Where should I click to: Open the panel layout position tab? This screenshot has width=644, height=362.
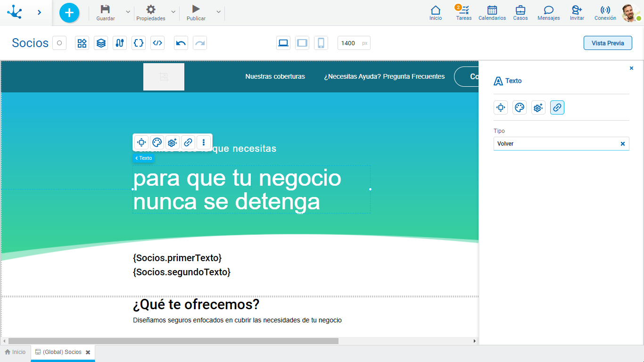501,107
